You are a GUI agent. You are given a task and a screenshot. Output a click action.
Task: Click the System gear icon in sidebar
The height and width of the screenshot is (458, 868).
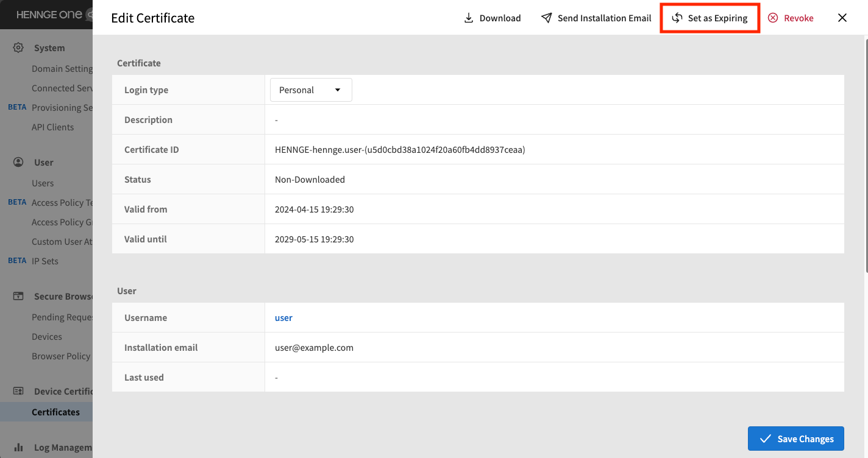point(18,48)
